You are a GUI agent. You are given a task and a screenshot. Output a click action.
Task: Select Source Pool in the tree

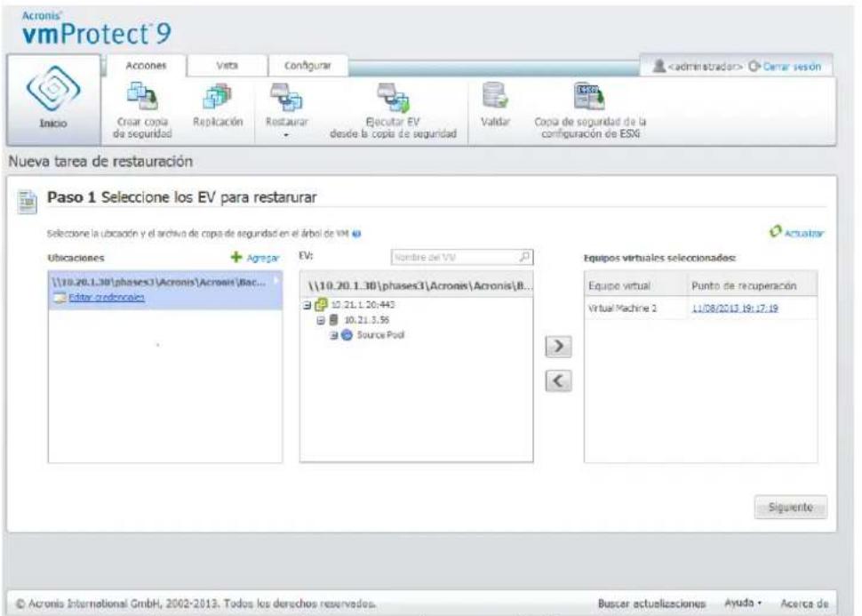[380, 335]
